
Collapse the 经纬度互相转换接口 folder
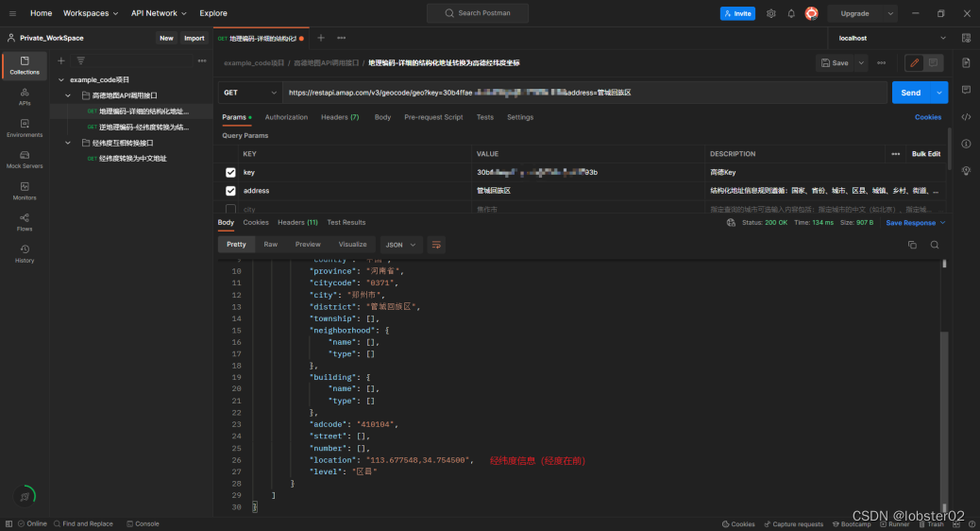click(x=68, y=144)
